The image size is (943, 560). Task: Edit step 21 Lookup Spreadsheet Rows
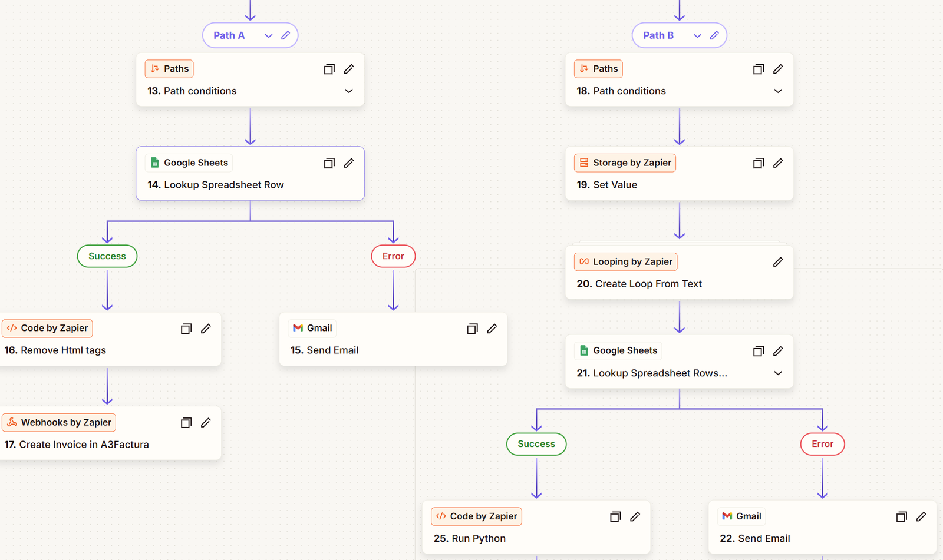pos(778,351)
